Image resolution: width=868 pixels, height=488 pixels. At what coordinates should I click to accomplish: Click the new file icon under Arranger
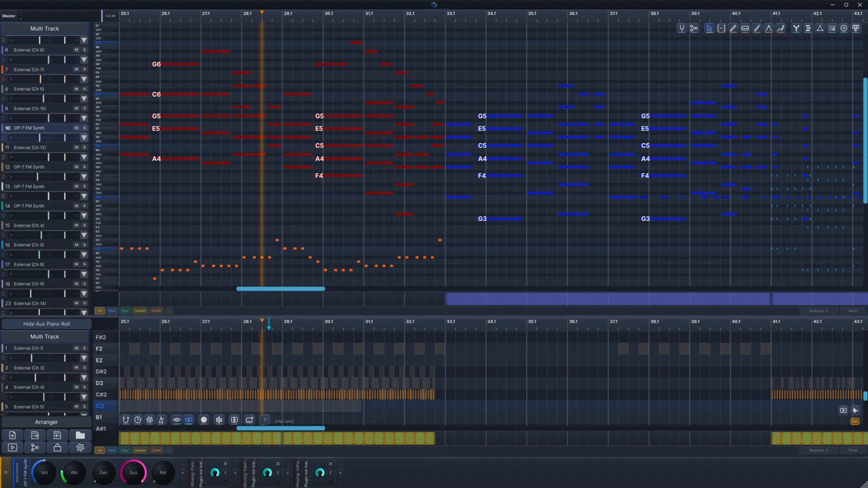pos(12,435)
